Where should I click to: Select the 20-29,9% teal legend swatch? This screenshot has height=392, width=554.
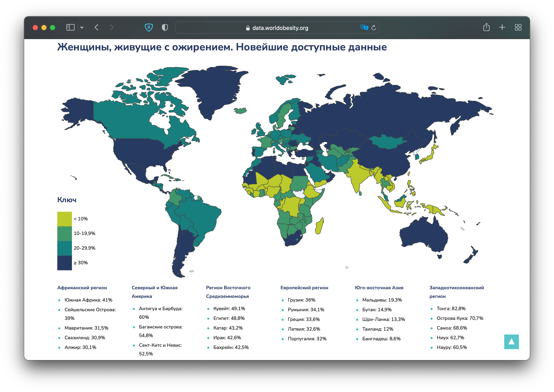[x=64, y=248]
